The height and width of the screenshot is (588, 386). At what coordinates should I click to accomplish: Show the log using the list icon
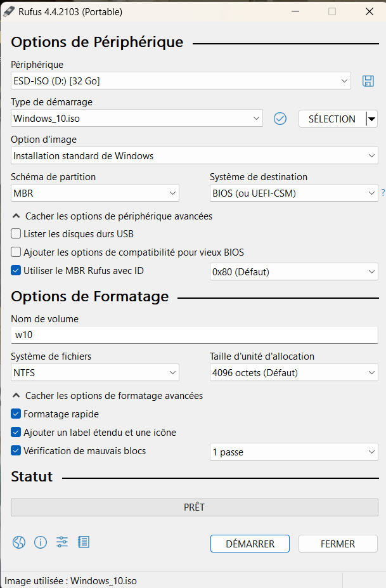(x=84, y=542)
